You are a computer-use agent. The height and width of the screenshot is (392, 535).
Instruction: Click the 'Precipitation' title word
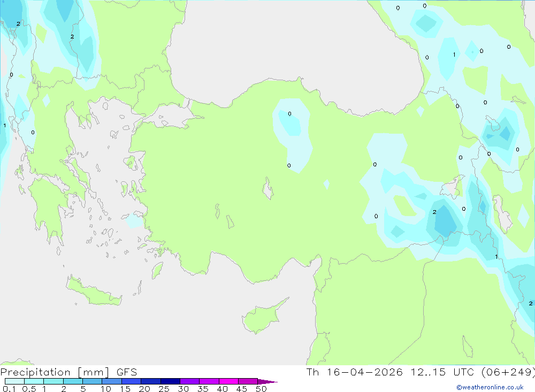point(35,372)
